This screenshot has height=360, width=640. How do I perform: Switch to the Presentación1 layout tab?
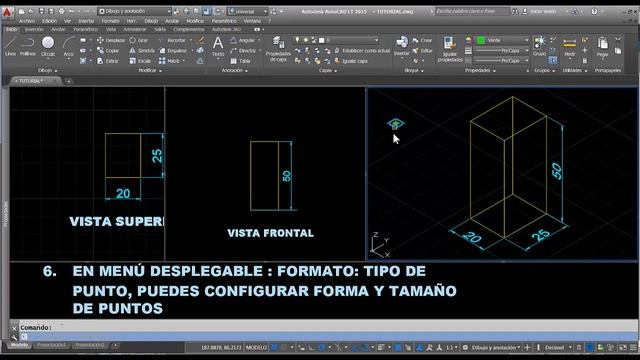tap(51, 345)
